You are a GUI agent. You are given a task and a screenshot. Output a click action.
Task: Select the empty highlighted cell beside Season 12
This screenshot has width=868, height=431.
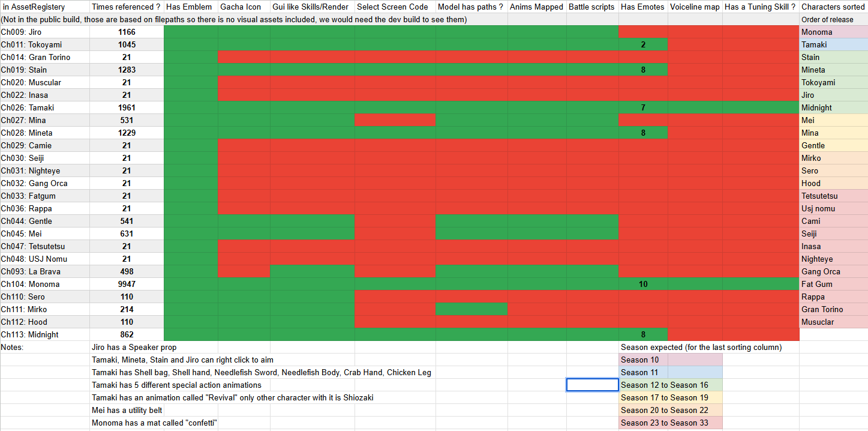coord(592,385)
